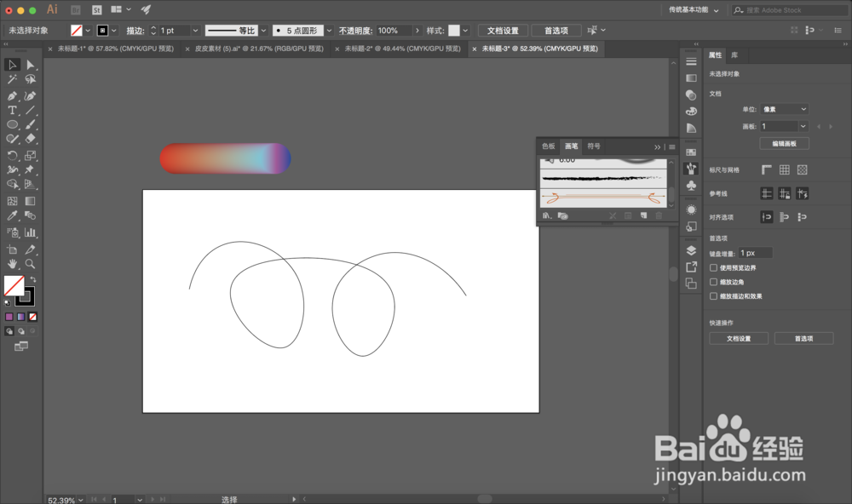Create new brush in Brushes panel
Image resolution: width=852 pixels, height=504 pixels.
[x=643, y=215]
